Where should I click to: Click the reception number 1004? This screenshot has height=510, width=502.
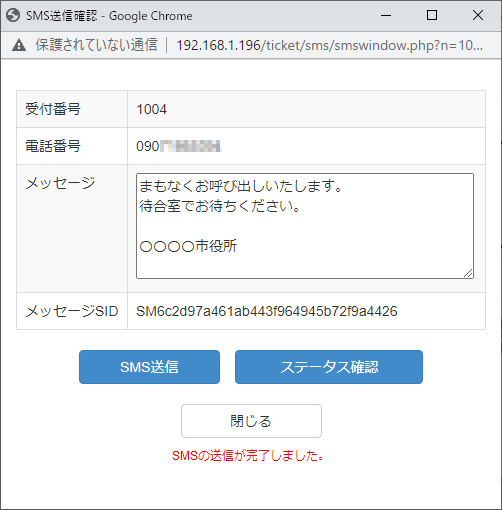click(x=152, y=109)
